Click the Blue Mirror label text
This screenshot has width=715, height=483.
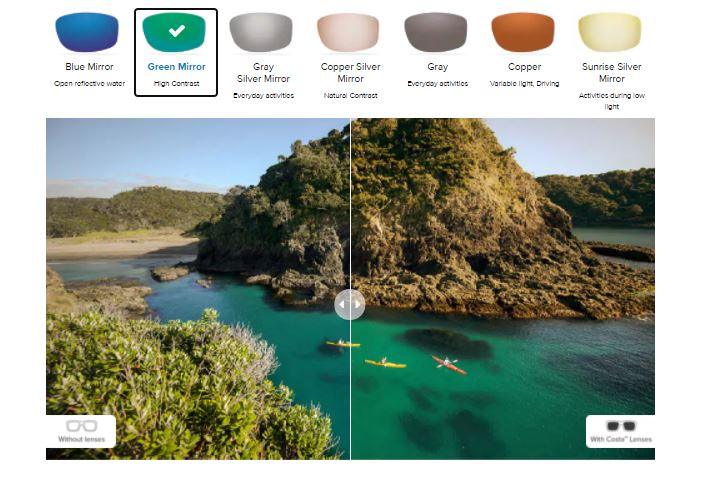[89, 67]
